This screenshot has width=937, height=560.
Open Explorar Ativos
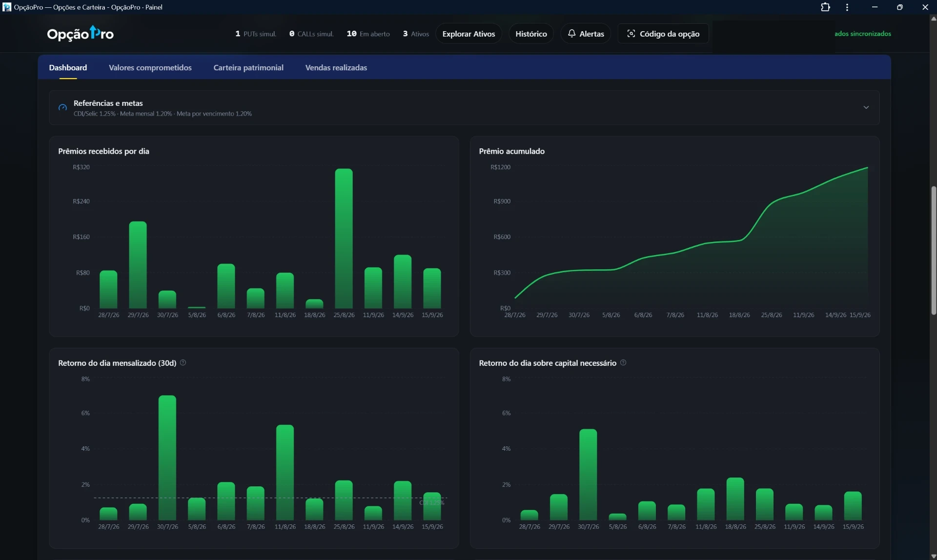tap(468, 34)
